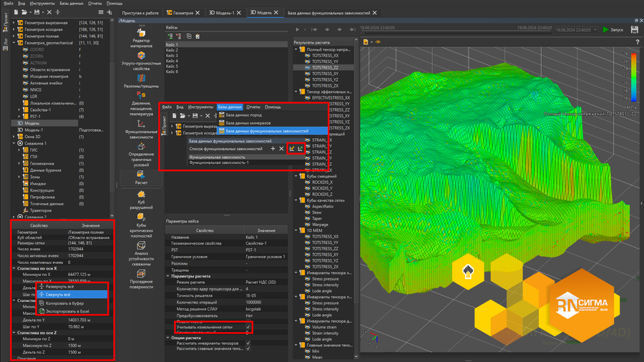
Task: Click the MPa color scale legend
Action: [633, 77]
